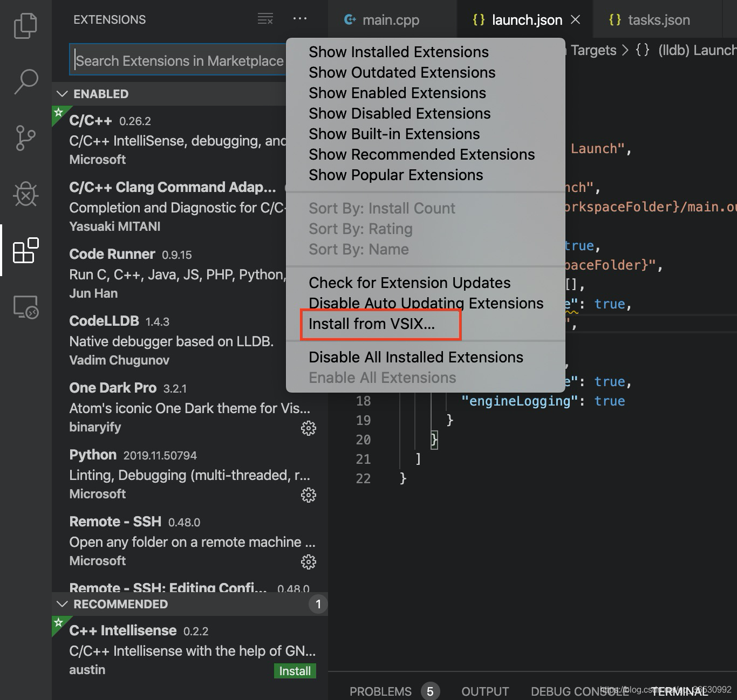Click line number 22 in the gutter
737x700 pixels.
[363, 478]
